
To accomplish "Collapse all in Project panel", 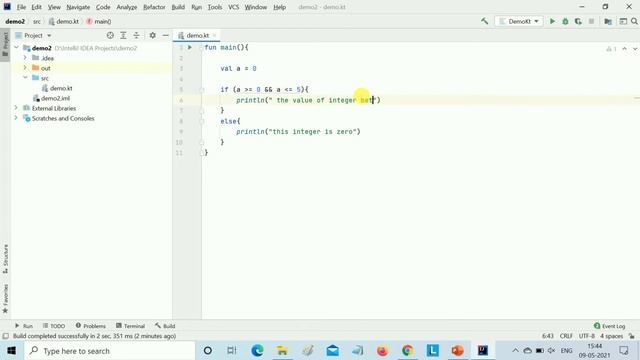I will tap(136, 36).
